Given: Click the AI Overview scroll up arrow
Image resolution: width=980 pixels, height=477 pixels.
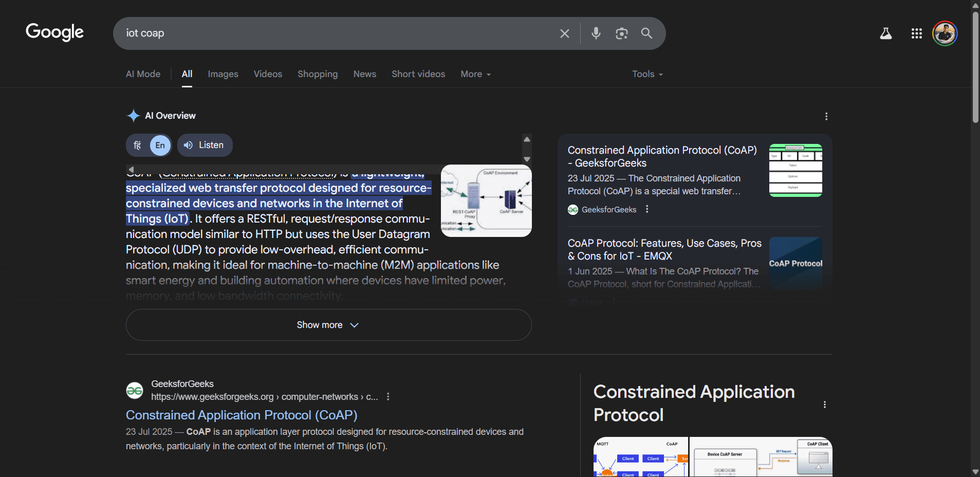Looking at the screenshot, I should (x=527, y=139).
